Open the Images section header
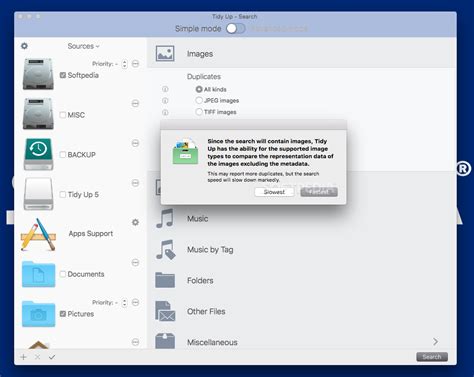474x377 pixels. point(302,53)
